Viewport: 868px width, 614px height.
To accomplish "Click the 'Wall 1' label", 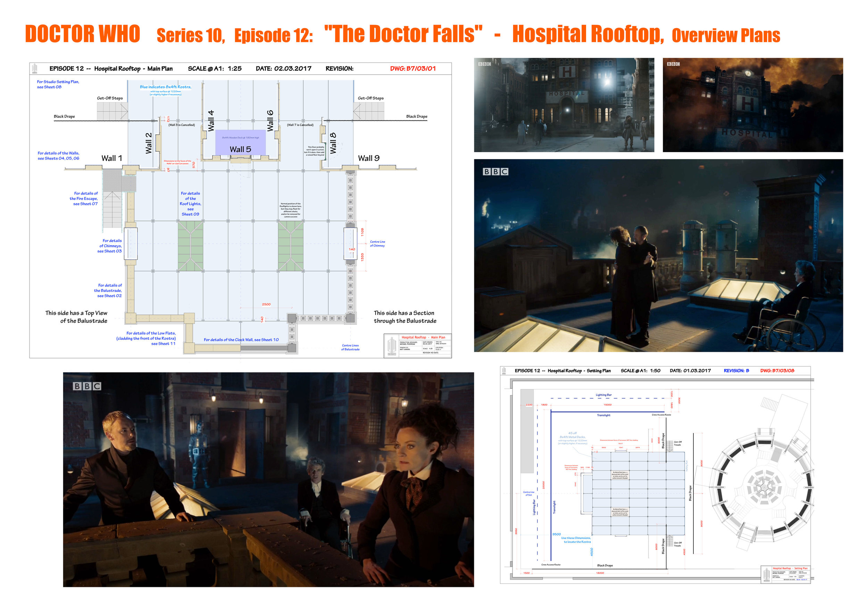I will (x=111, y=158).
